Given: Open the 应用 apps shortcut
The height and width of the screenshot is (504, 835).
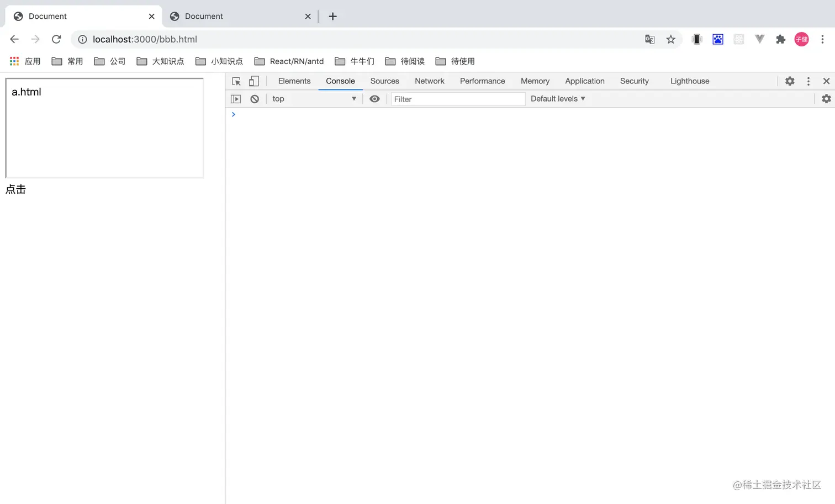Looking at the screenshot, I should point(25,61).
